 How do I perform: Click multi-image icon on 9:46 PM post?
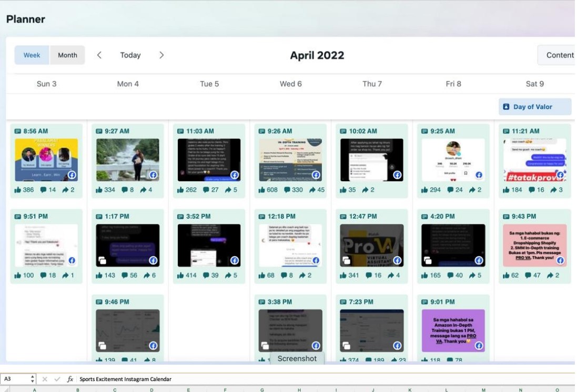[x=102, y=346]
